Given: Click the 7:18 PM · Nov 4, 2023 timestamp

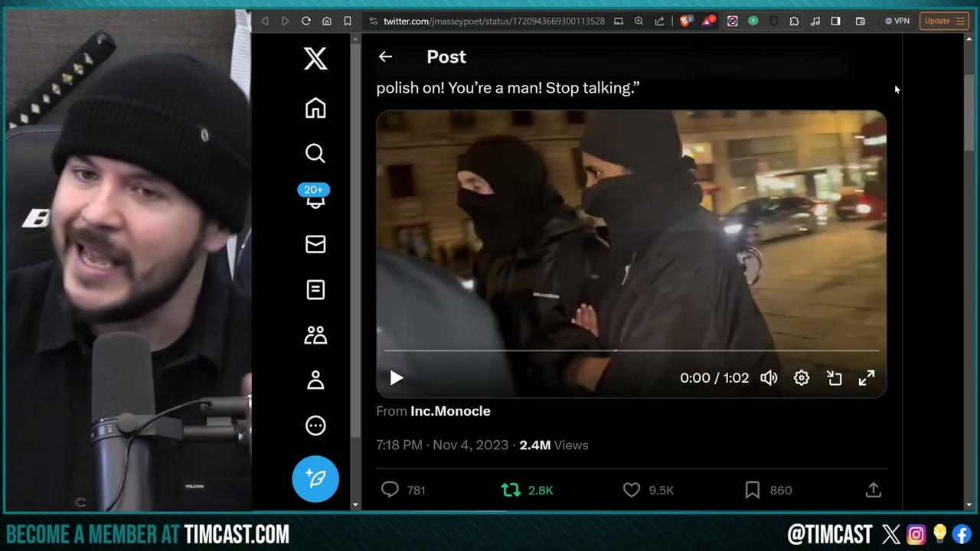Looking at the screenshot, I should [x=443, y=445].
